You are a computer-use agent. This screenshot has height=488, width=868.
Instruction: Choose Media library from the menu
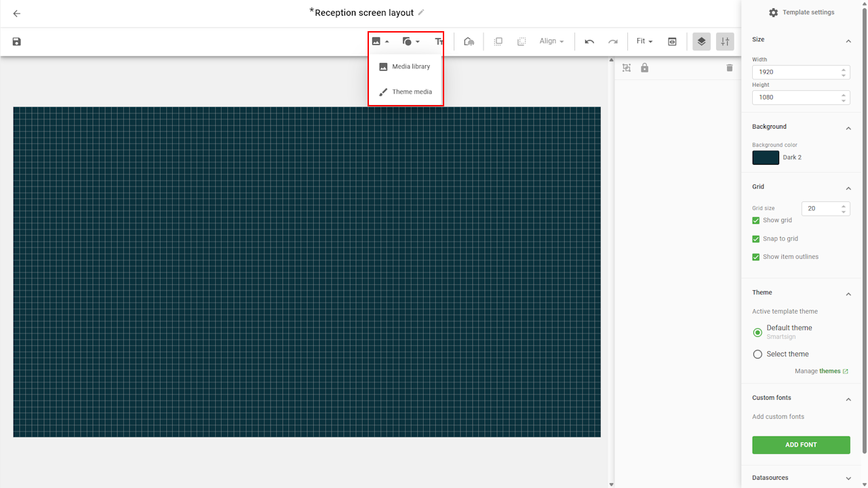[411, 66]
